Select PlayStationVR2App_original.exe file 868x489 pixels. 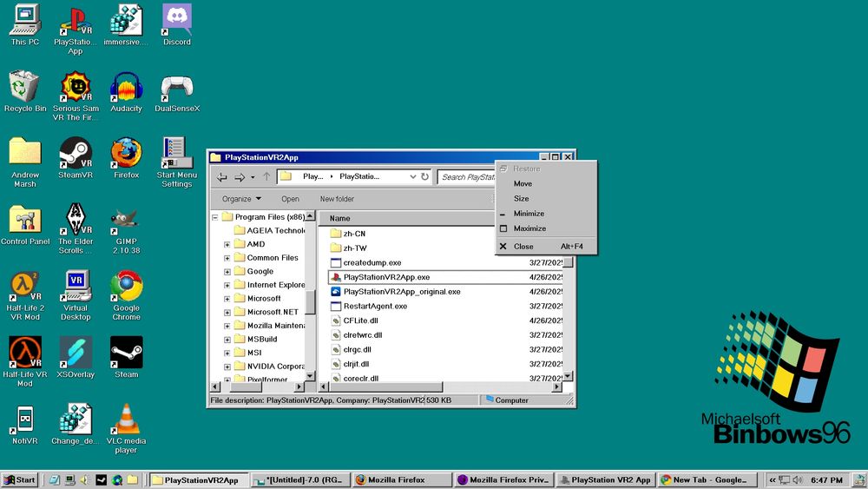tap(396, 291)
